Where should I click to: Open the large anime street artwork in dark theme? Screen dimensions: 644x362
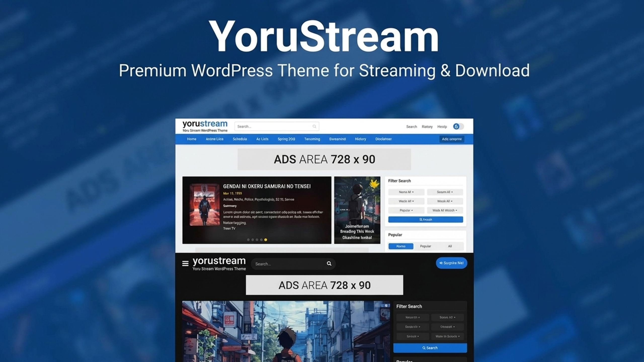(x=286, y=331)
